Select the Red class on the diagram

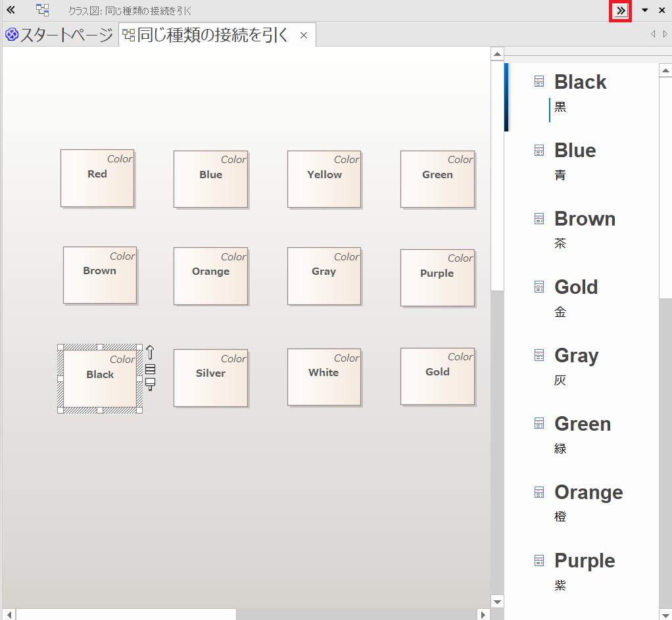tap(97, 178)
